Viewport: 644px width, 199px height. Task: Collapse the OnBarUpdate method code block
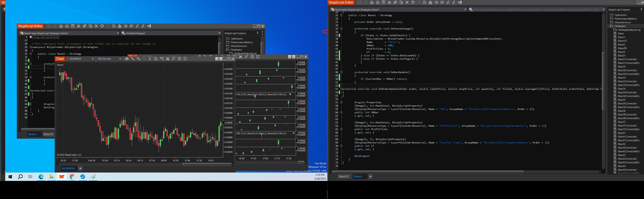point(341,72)
